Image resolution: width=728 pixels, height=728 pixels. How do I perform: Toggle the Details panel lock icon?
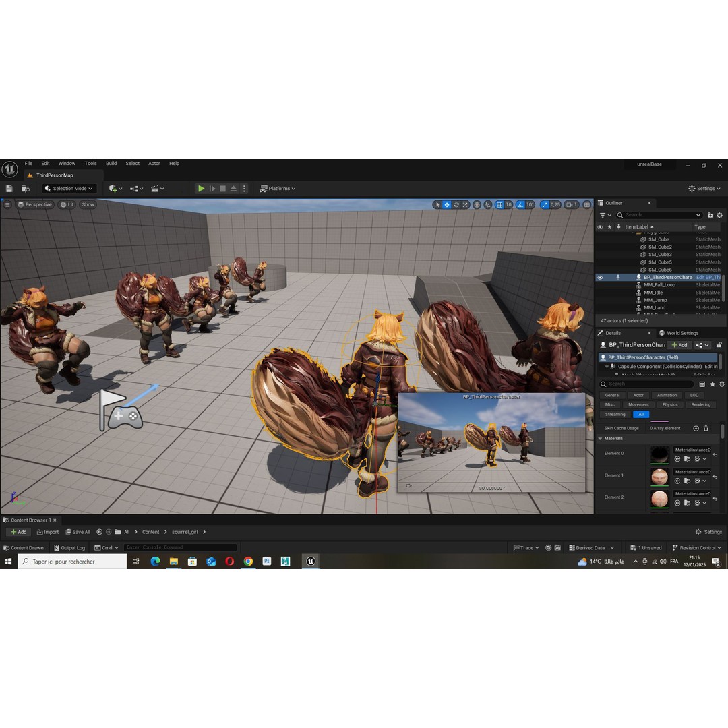click(x=719, y=345)
